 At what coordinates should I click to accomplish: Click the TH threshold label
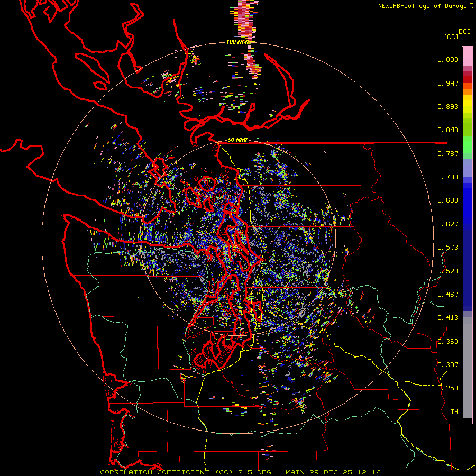(454, 411)
